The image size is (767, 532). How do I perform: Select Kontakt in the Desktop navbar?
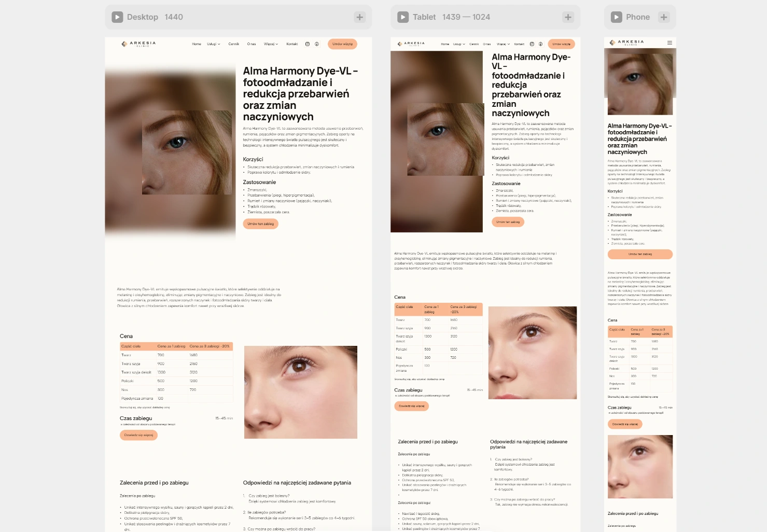click(292, 44)
